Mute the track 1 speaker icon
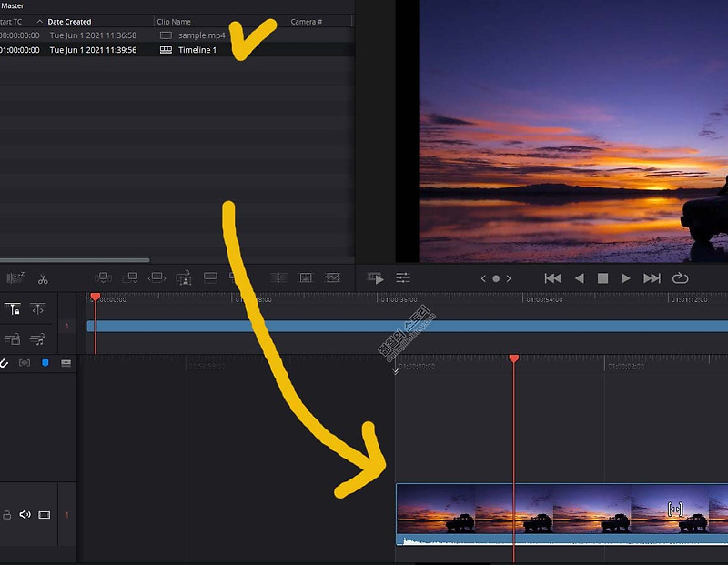 point(25,514)
